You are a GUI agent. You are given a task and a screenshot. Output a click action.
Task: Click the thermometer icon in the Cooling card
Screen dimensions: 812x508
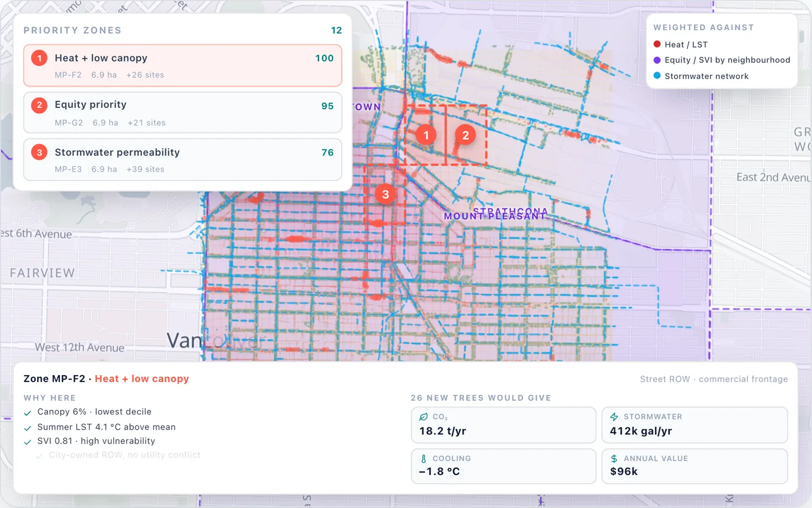coord(423,459)
